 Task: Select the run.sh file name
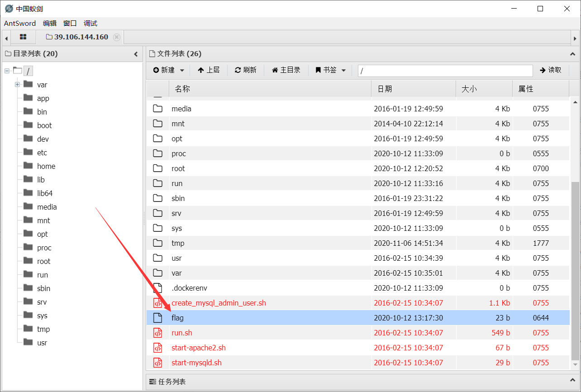182,333
